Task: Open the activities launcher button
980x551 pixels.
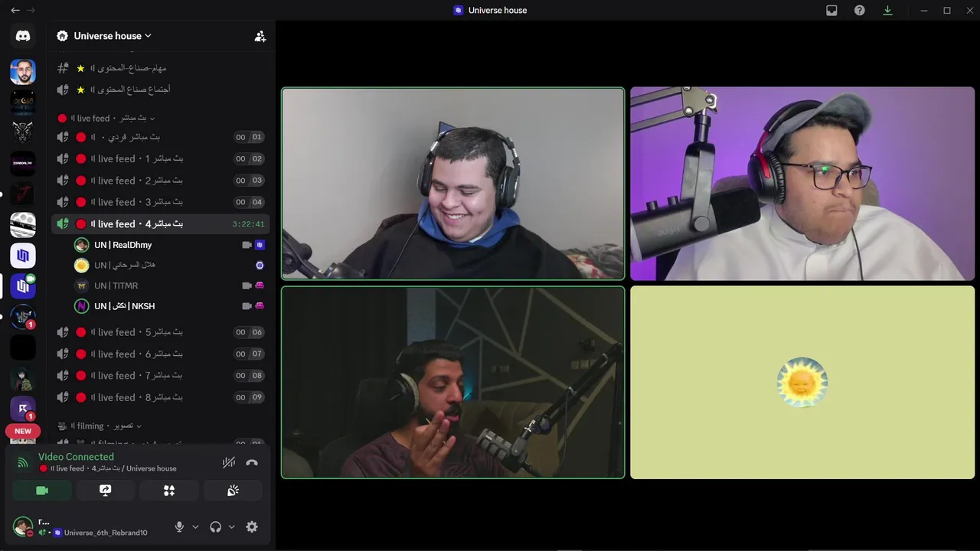Action: click(x=169, y=491)
